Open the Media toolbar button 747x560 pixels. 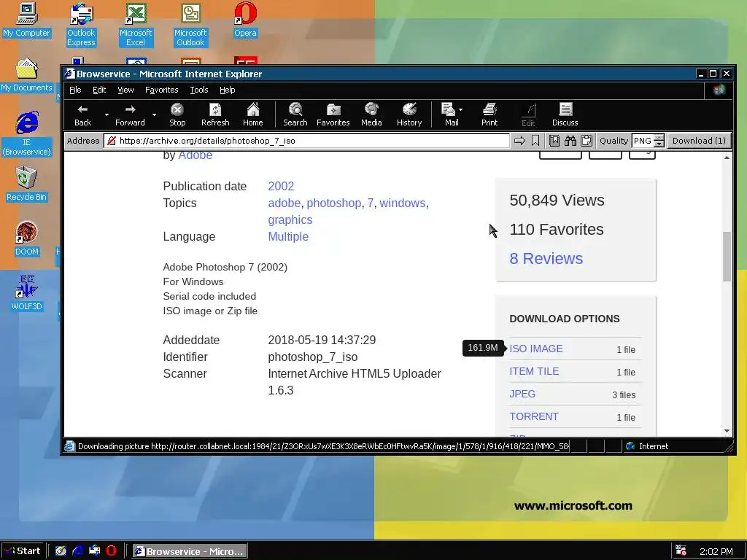click(371, 114)
